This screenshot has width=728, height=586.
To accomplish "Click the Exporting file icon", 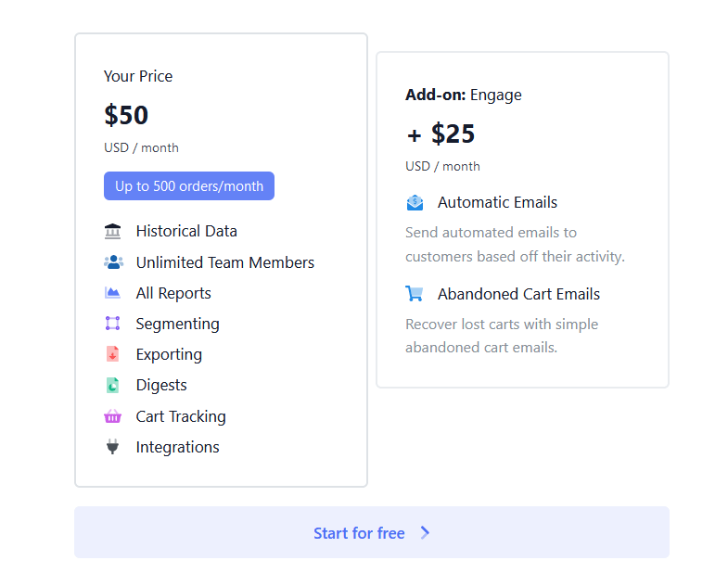I will click(x=112, y=354).
